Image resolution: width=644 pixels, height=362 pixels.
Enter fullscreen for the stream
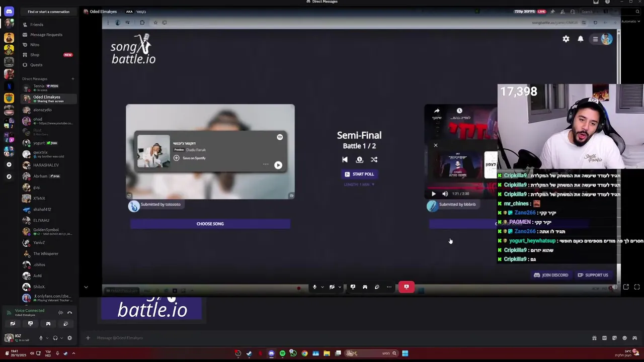pos(637,287)
